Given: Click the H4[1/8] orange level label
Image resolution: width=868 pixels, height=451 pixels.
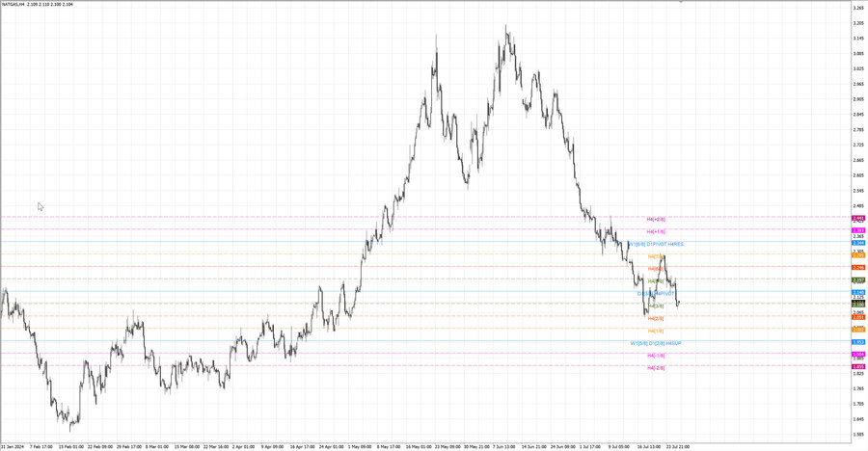Looking at the screenshot, I should click(x=656, y=331).
